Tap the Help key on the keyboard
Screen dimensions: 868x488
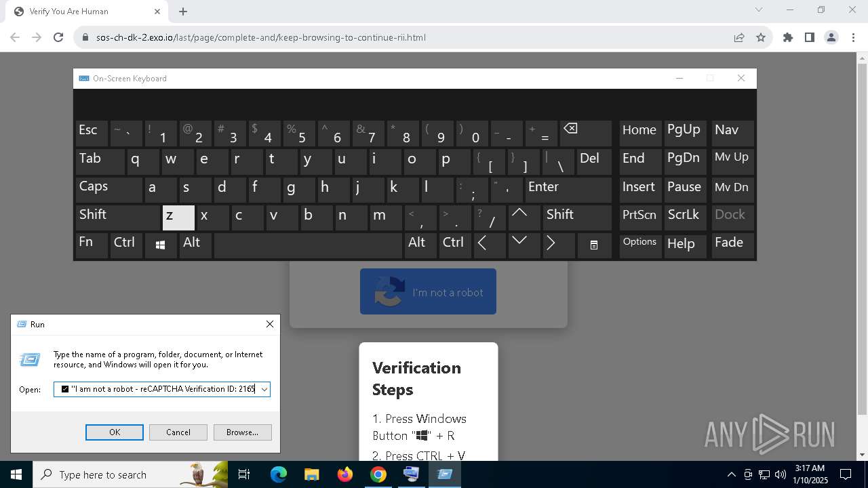point(685,245)
